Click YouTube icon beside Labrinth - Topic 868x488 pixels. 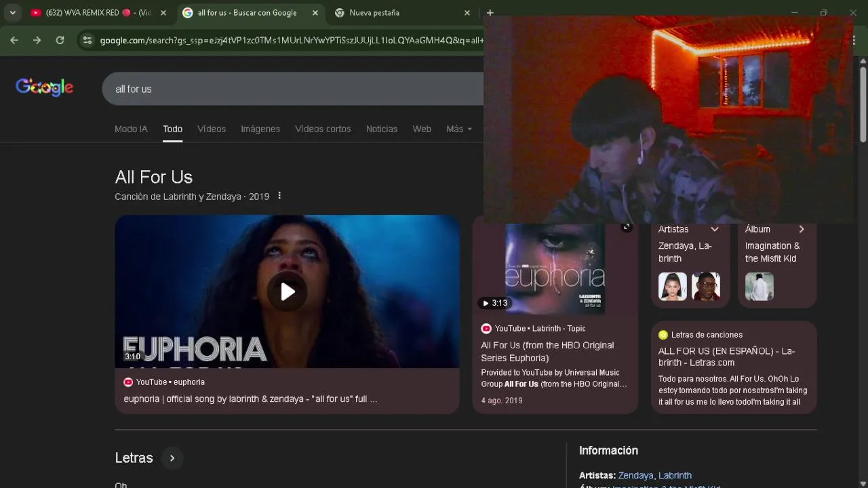click(x=486, y=329)
